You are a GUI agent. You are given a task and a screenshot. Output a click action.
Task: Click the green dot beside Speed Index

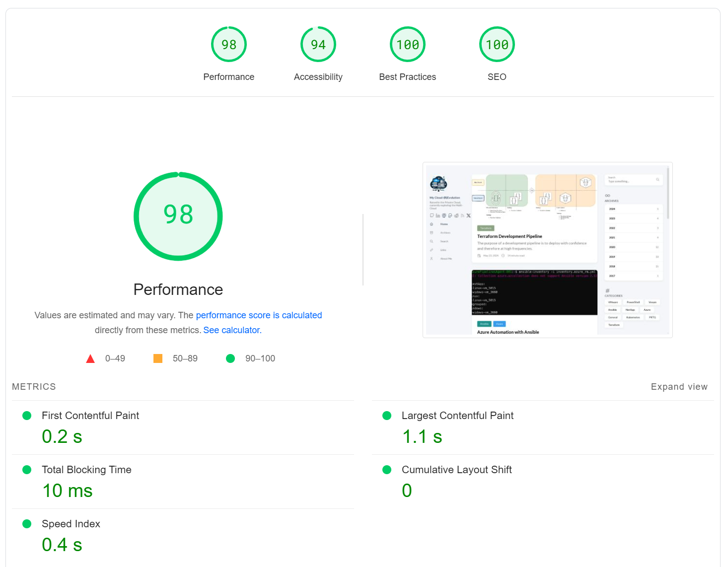click(x=27, y=524)
